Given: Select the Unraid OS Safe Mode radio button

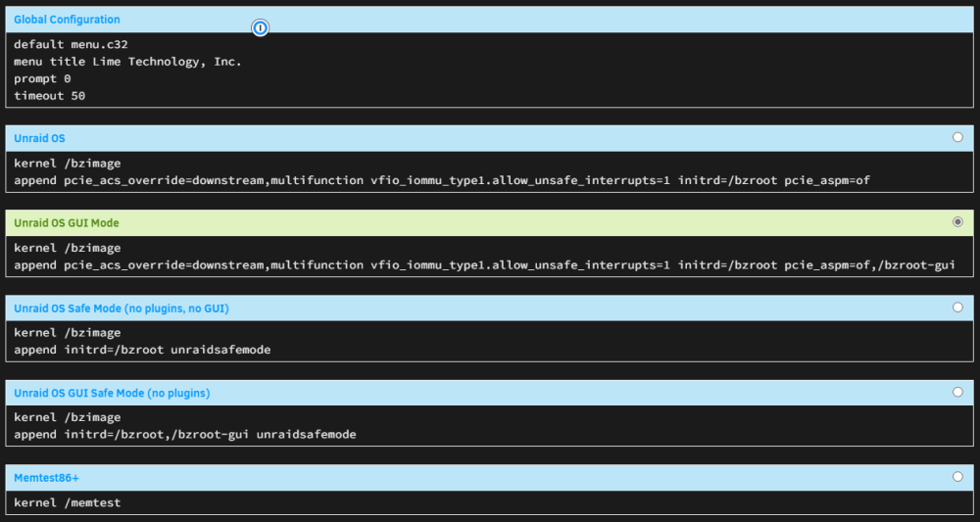Looking at the screenshot, I should pyautogui.click(x=957, y=308).
